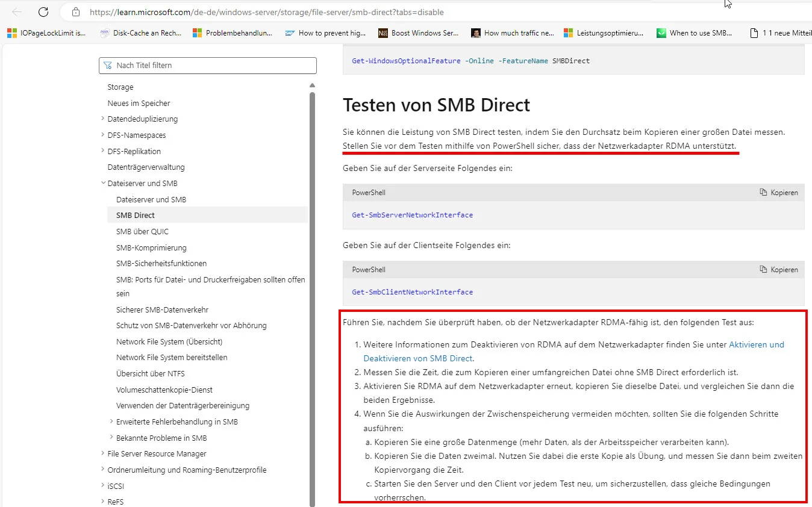Open Übersicht über NTFS
The height and width of the screenshot is (507, 812).
(x=151, y=373)
